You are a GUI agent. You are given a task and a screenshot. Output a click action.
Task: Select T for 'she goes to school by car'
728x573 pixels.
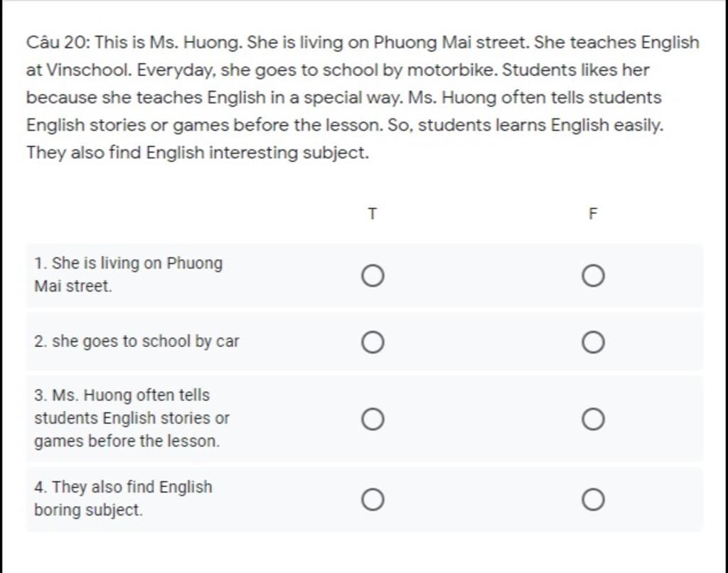click(x=373, y=342)
